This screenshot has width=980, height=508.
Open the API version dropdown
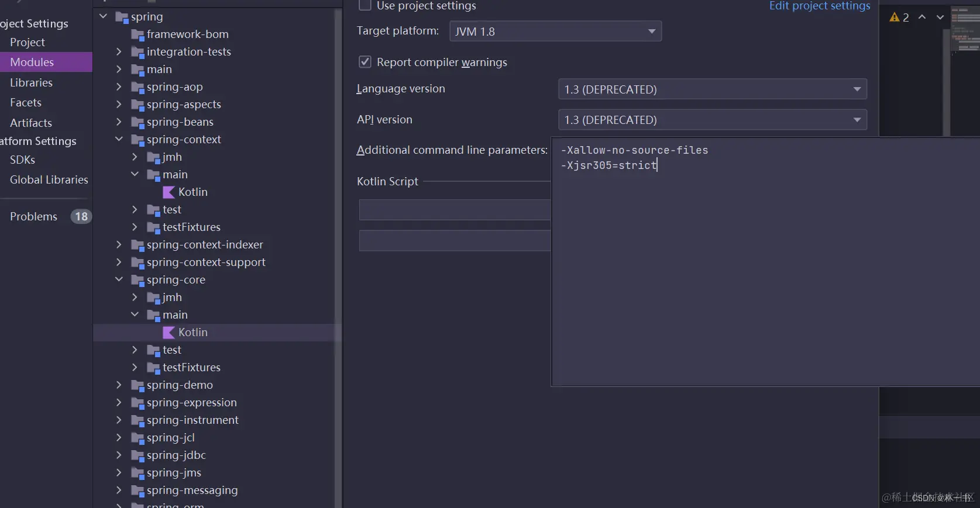click(712, 119)
